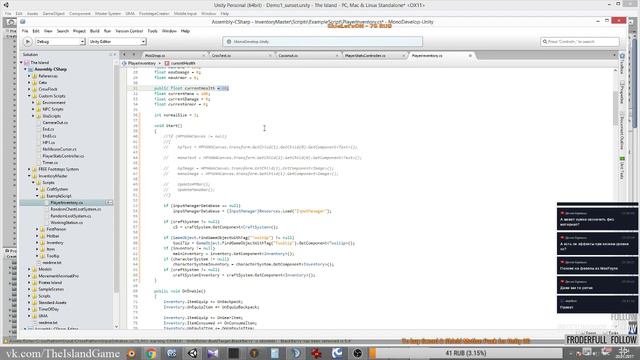Select CameraOut.cs in solution tree
The image size is (640, 360).
click(x=55, y=122)
